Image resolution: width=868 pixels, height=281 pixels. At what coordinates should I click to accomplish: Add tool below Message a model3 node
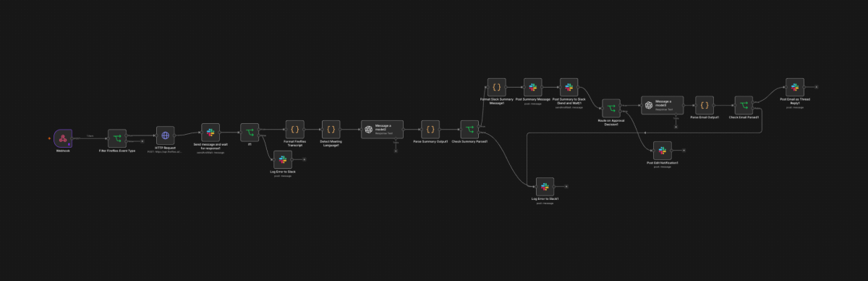coord(676,127)
